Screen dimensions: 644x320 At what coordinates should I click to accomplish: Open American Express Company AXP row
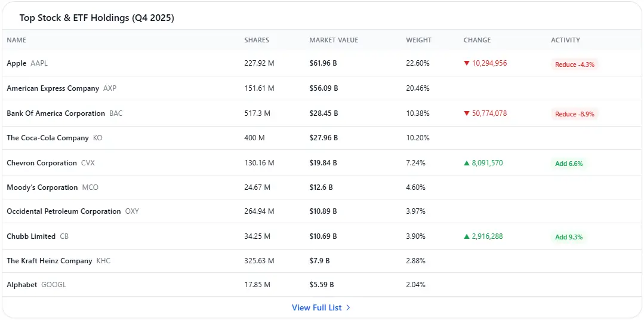[x=61, y=88]
